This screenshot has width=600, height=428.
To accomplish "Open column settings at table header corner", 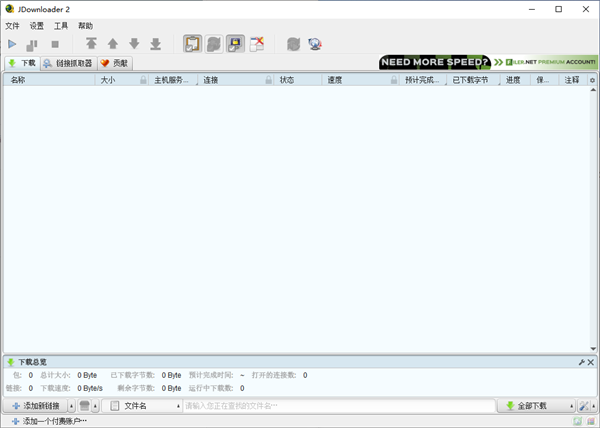I will (x=592, y=79).
